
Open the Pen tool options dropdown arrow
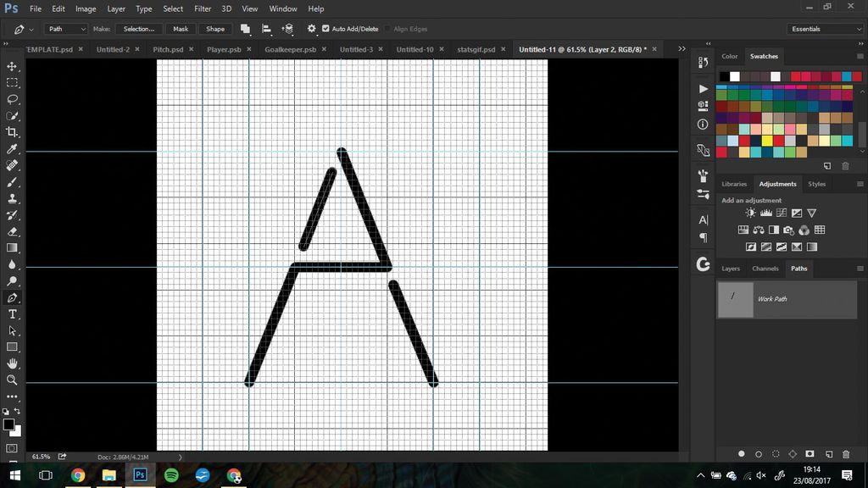coord(31,28)
